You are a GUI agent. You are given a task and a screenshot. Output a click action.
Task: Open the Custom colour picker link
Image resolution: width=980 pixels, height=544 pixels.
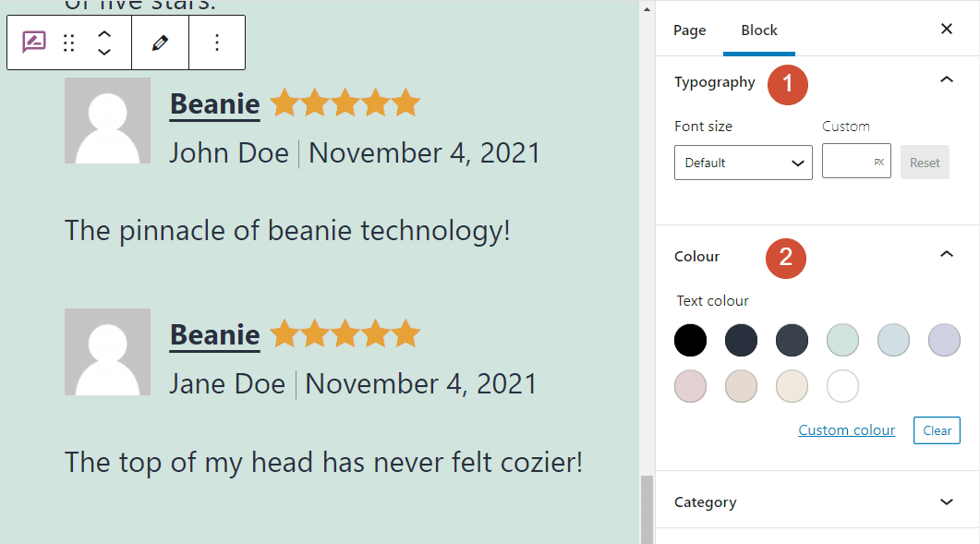846,429
